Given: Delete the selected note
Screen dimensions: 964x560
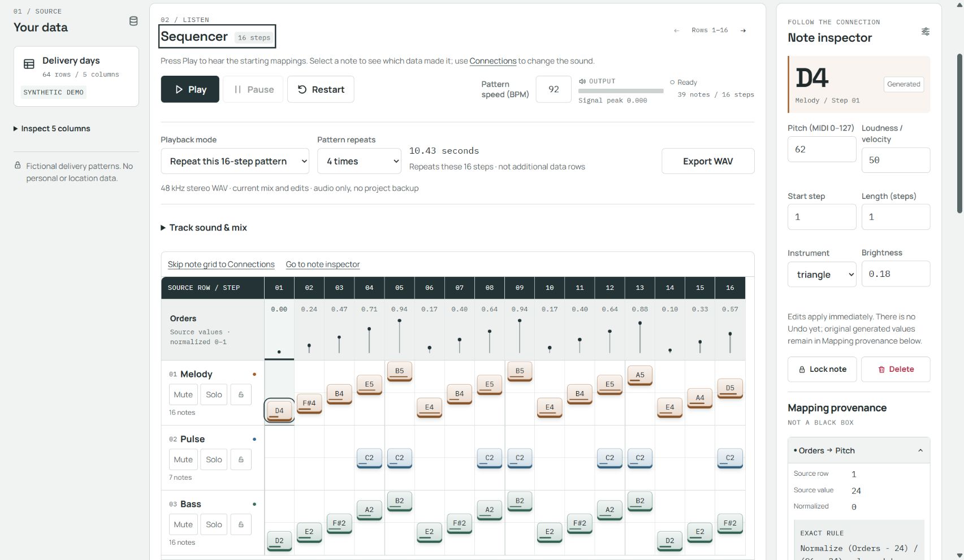Looking at the screenshot, I should (896, 369).
